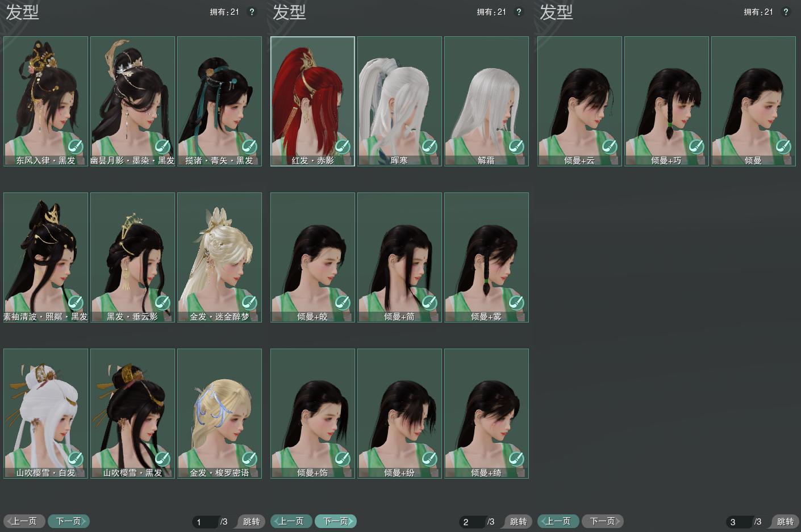Screen dimensions: 801x532
Task: Click 跳转 in page 1 panel
Action: (251, 522)
